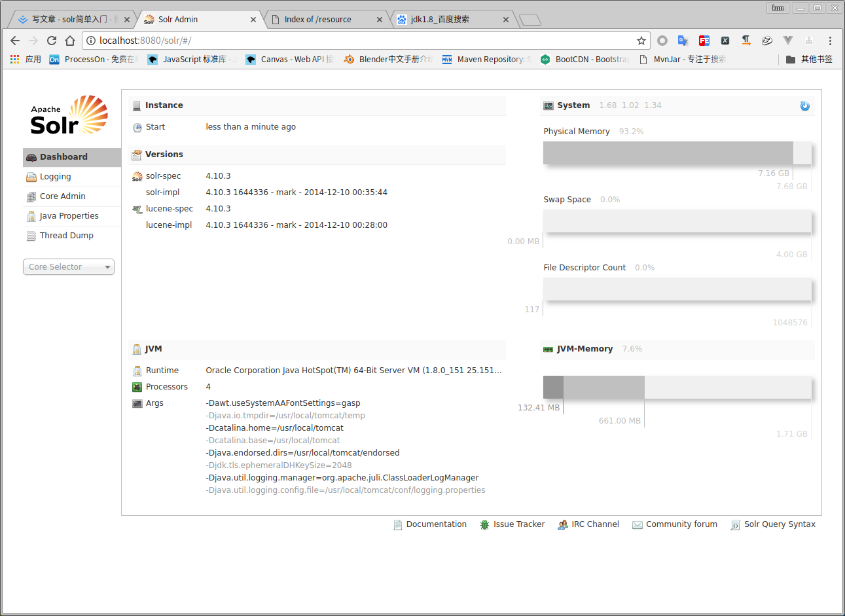Viewport: 845px width, 616px height.
Task: Click the Processors chip icon
Action: [x=137, y=387]
